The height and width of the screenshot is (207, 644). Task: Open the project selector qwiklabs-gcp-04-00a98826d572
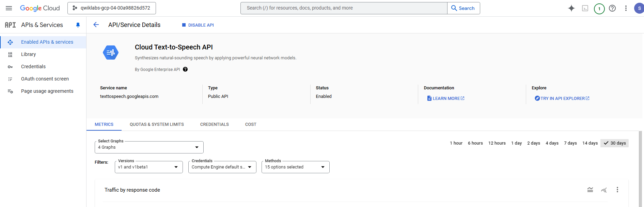click(112, 8)
